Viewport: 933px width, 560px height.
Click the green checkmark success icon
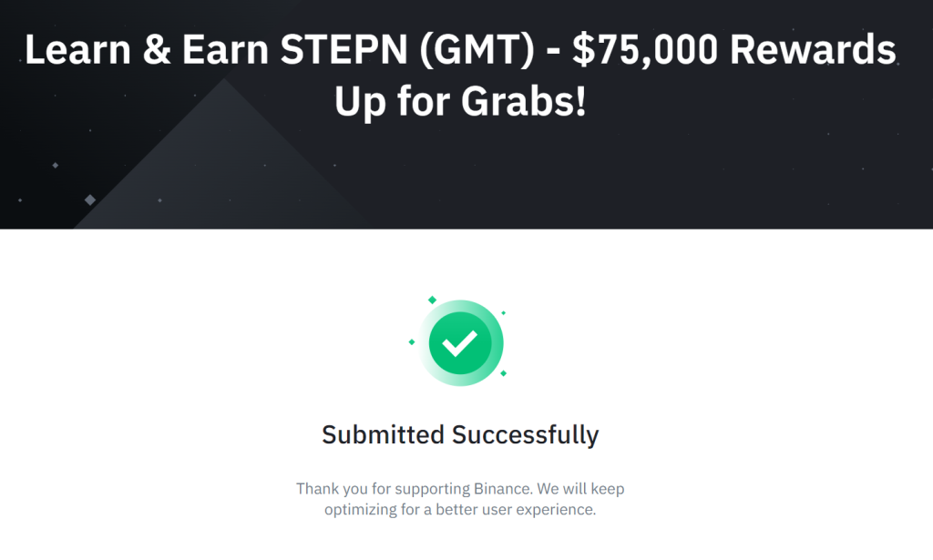point(460,342)
